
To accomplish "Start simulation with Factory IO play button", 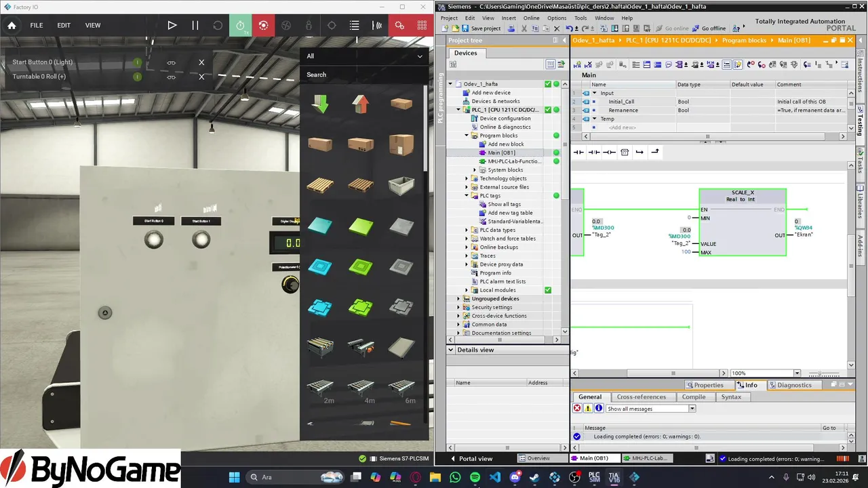I will click(x=172, y=25).
